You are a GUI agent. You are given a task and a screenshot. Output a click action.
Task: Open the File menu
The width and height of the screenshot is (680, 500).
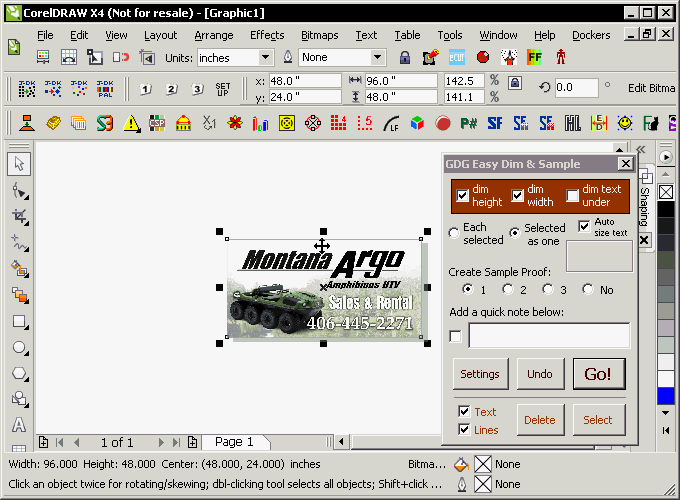pyautogui.click(x=45, y=35)
